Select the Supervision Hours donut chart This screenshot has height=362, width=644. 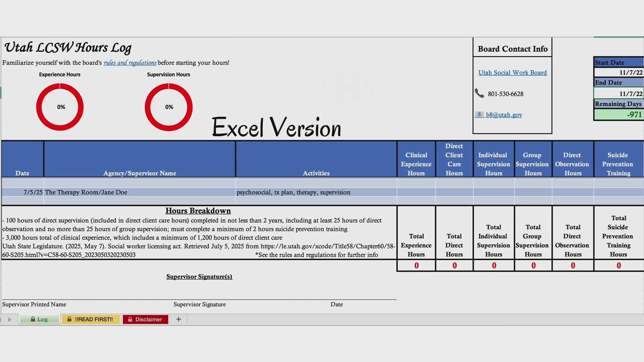point(169,107)
